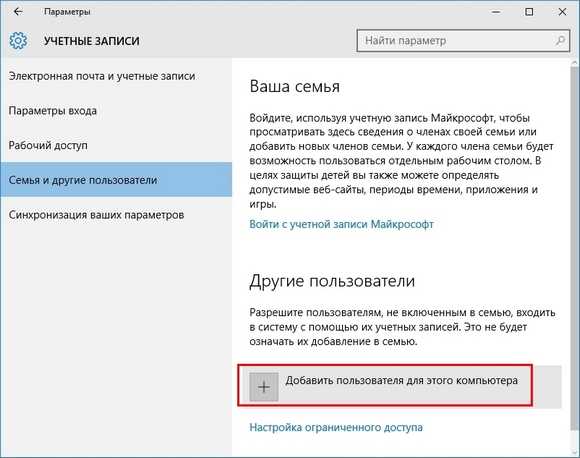
Task: Open Настройка ограниченного доступа link
Action: pyautogui.click(x=336, y=427)
